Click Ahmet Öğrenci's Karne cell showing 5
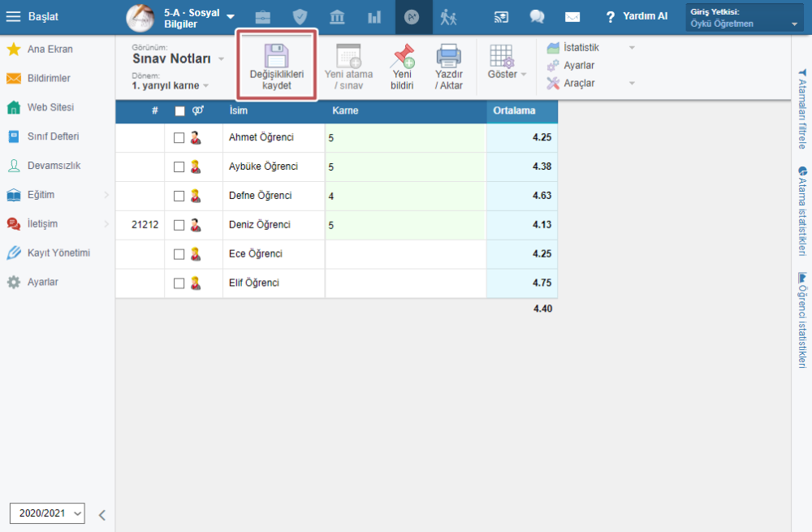The height and width of the screenshot is (532, 812). coord(405,138)
